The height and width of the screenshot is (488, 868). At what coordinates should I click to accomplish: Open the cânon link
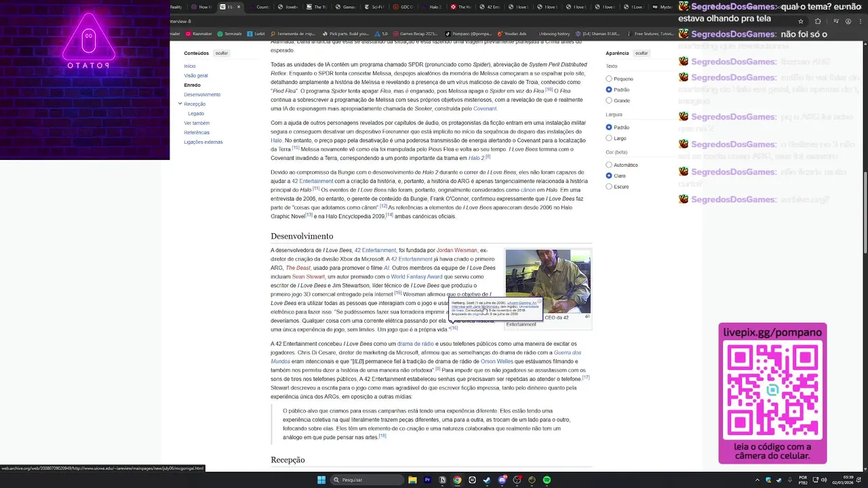(x=528, y=190)
